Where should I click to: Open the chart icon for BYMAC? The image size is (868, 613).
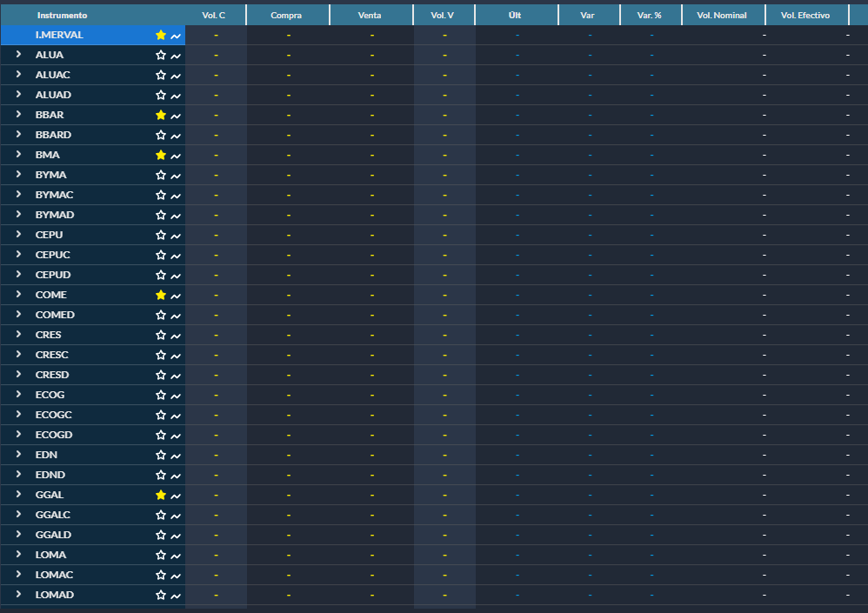(176, 196)
